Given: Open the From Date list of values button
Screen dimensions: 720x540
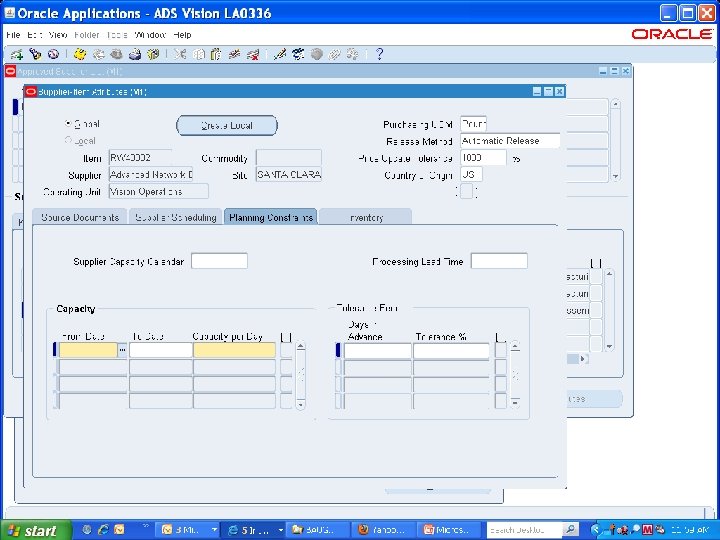Looking at the screenshot, I should (122, 350).
